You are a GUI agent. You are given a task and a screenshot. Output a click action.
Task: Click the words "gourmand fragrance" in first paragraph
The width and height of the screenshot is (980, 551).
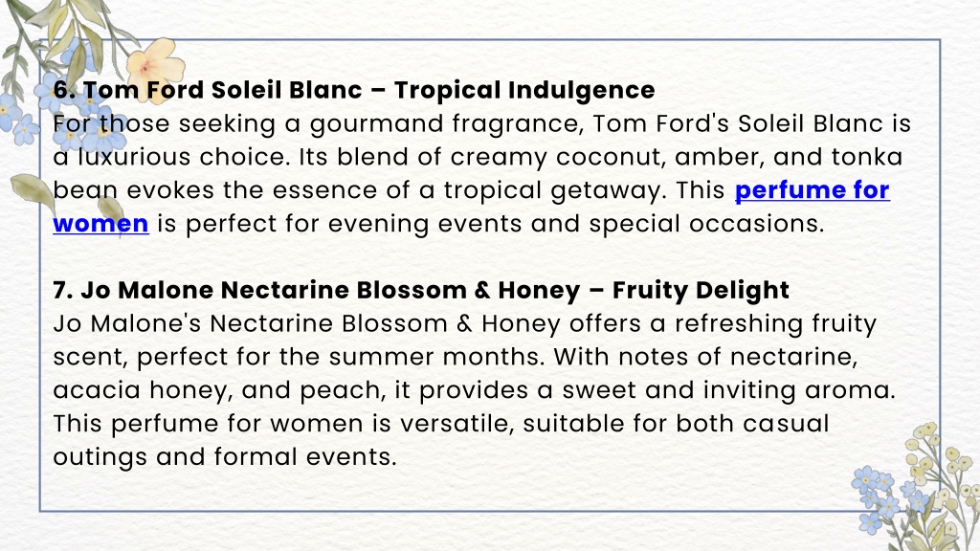[x=447, y=124]
